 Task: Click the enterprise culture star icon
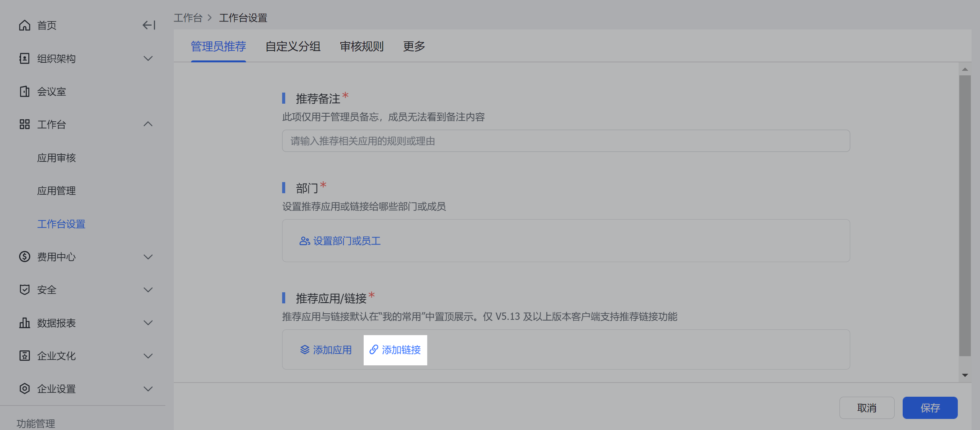[x=24, y=356]
